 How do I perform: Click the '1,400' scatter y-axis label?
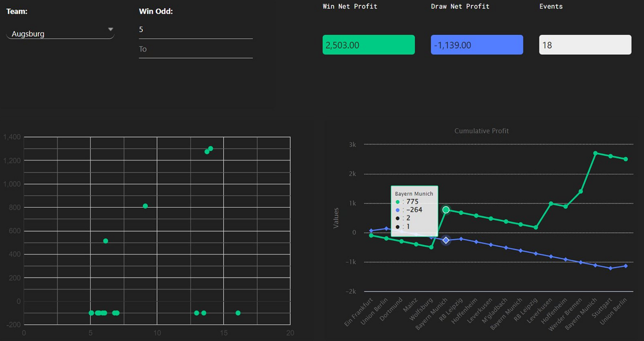(11, 137)
